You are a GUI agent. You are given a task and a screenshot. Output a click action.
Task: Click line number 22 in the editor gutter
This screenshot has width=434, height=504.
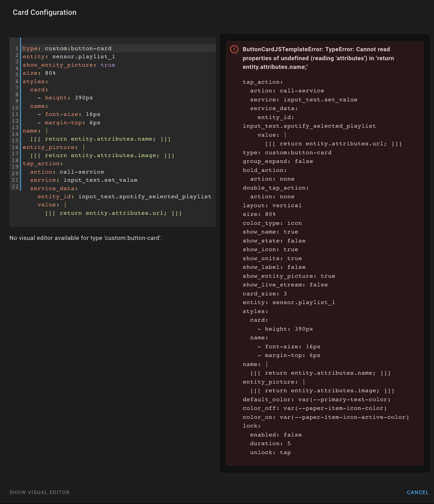[x=15, y=187]
